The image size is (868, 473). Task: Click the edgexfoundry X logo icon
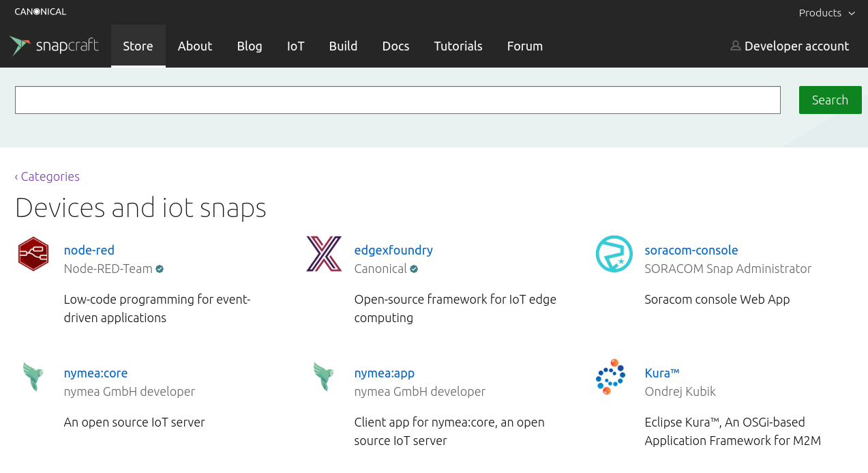(324, 254)
